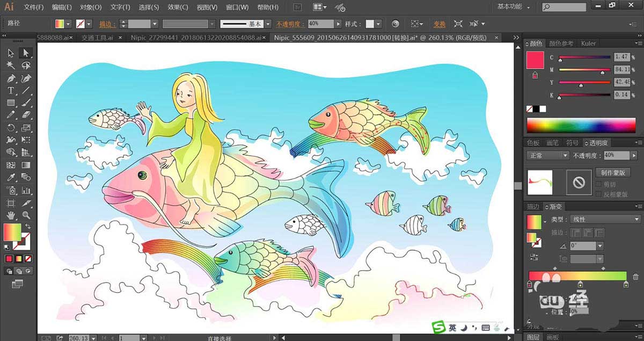The width and height of the screenshot is (644, 341).
Task: Set fill mode to Color in toolbox
Action: (x=9, y=259)
